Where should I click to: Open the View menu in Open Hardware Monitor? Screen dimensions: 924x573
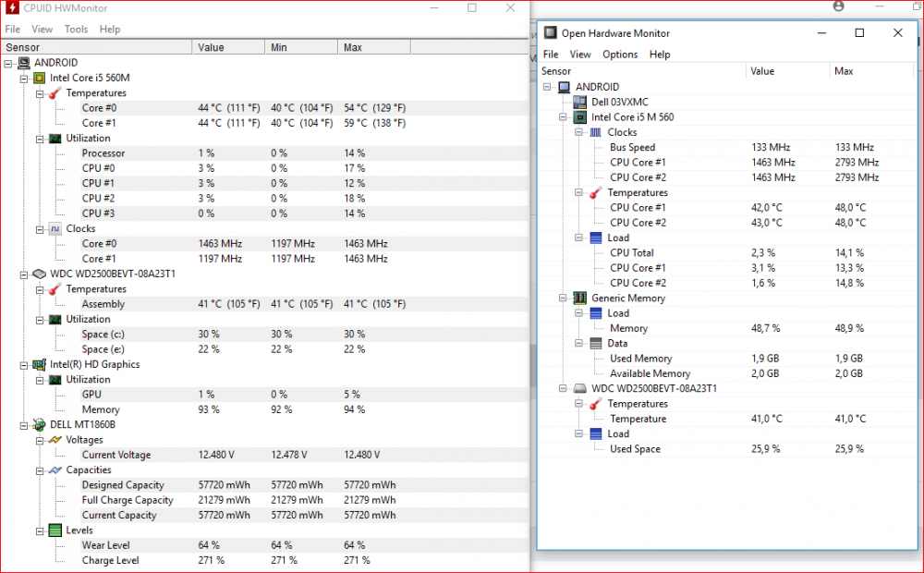point(580,55)
